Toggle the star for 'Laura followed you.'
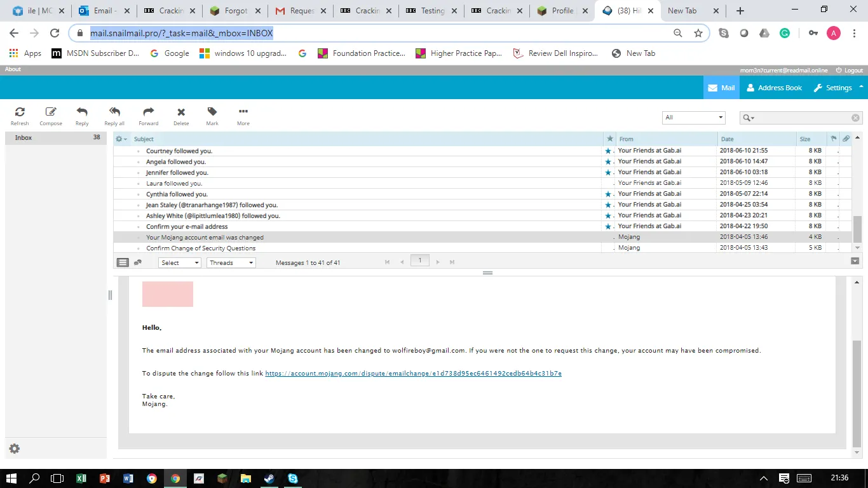 coord(609,184)
